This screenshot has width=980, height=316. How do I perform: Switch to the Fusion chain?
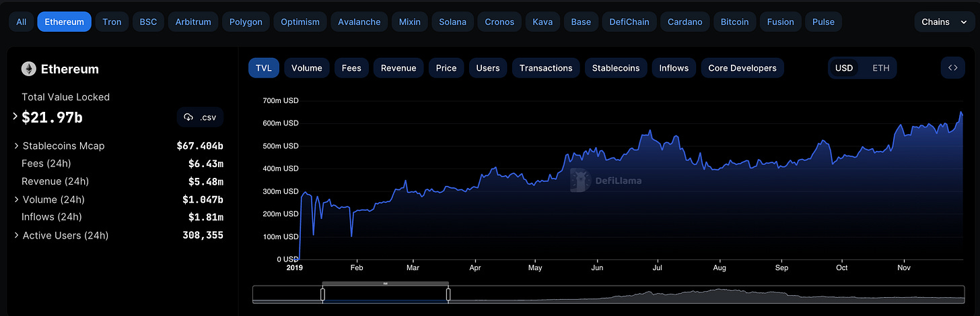pyautogui.click(x=781, y=22)
